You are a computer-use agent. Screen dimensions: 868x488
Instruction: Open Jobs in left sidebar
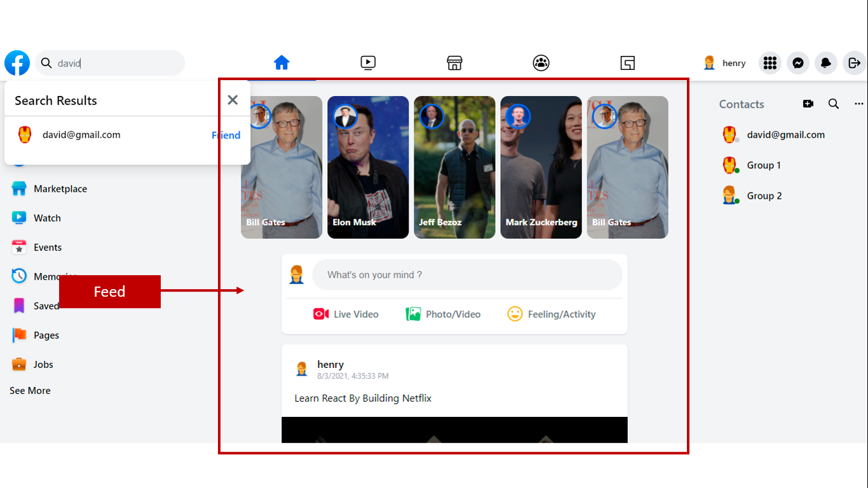coord(43,364)
